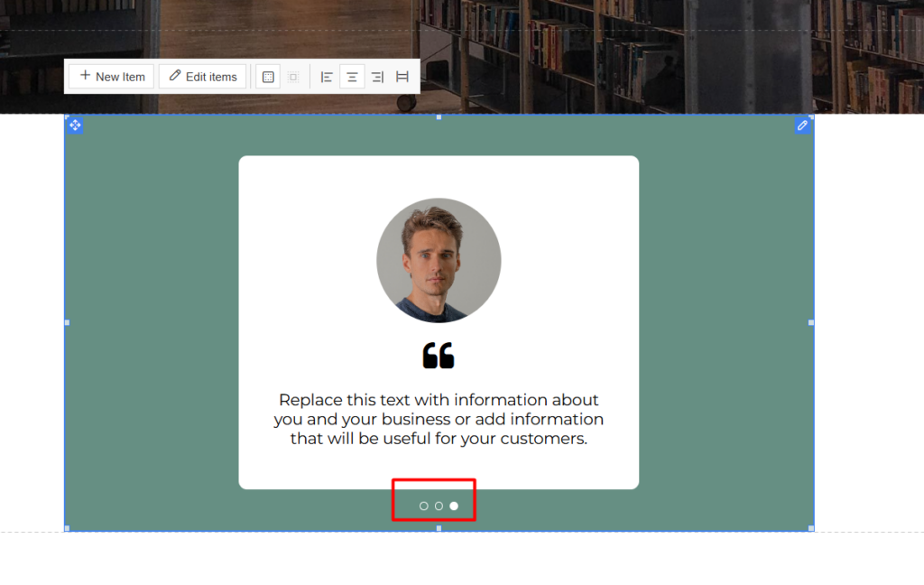Select the large quotation mark graphic
The image size is (924, 585).
pos(439,356)
